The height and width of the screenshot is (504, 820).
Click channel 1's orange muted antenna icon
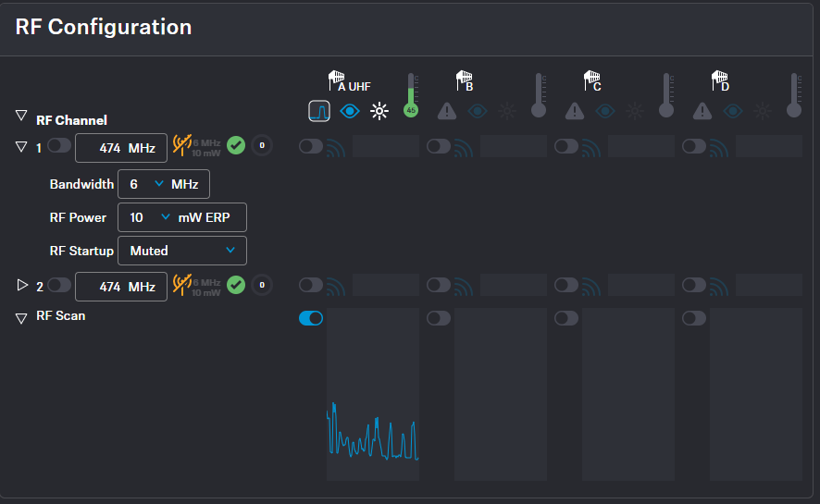pyautogui.click(x=182, y=146)
